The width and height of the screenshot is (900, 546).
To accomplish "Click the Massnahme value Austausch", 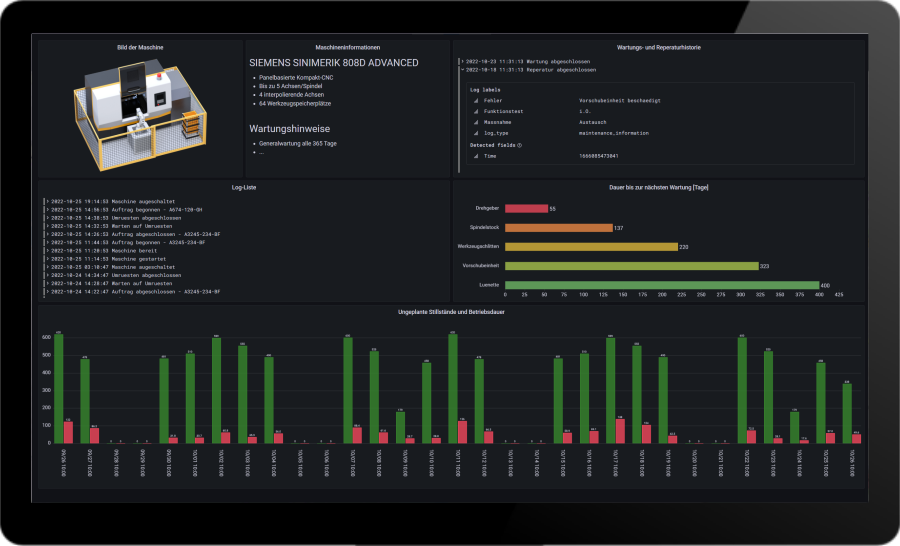I will (592, 122).
